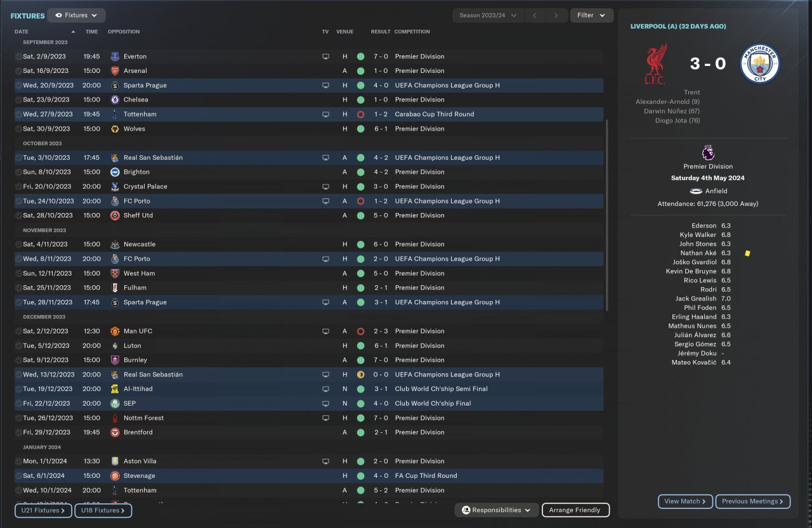Click the Liverpool (A) panel heading
Image resolution: width=812 pixels, height=528 pixels.
coord(678,26)
